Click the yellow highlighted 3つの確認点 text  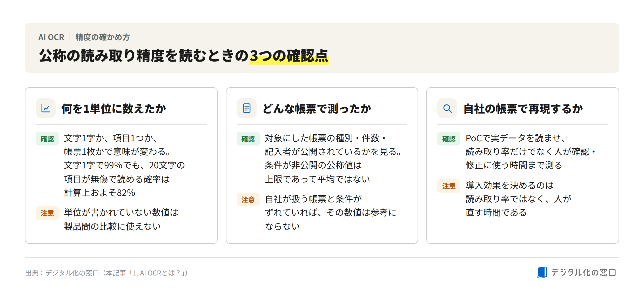click(x=289, y=56)
